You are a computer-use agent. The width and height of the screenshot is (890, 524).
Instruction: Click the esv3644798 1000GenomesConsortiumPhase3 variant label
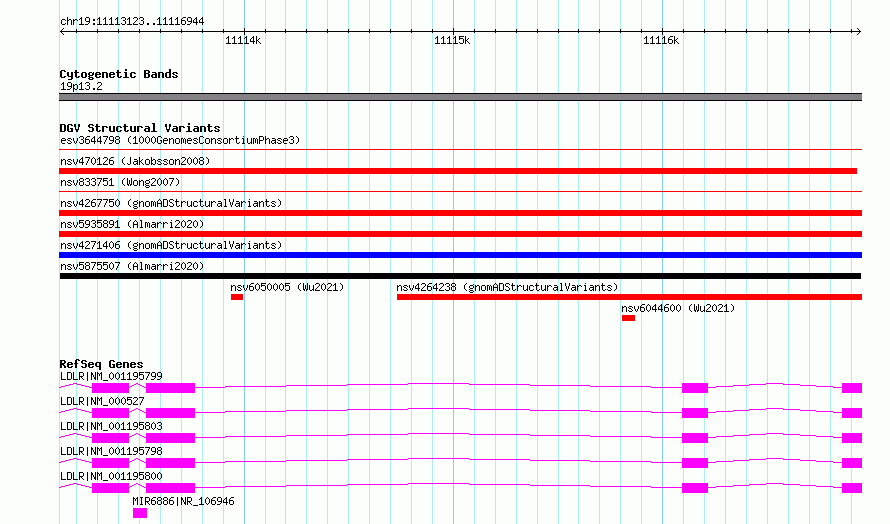[x=180, y=140]
